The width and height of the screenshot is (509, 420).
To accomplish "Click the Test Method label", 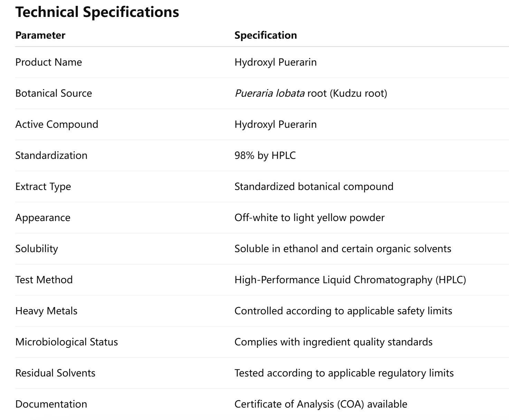I will pos(44,280).
